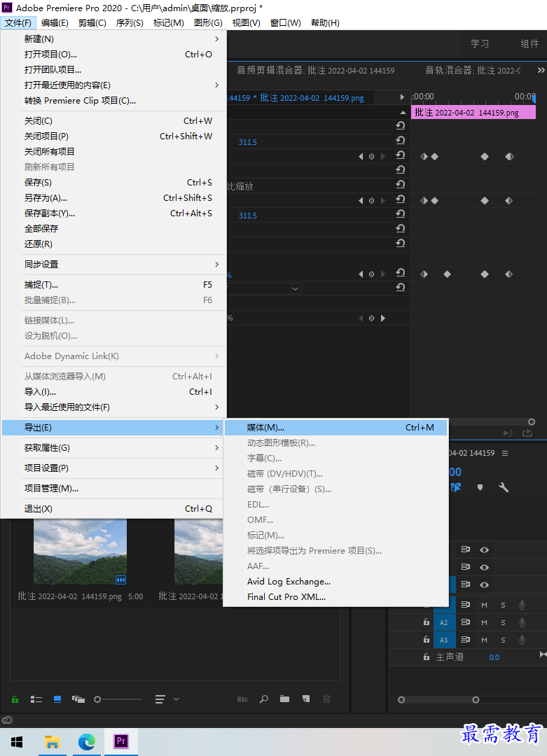Select track target A3
The width and height of the screenshot is (547, 756).
tap(444, 640)
